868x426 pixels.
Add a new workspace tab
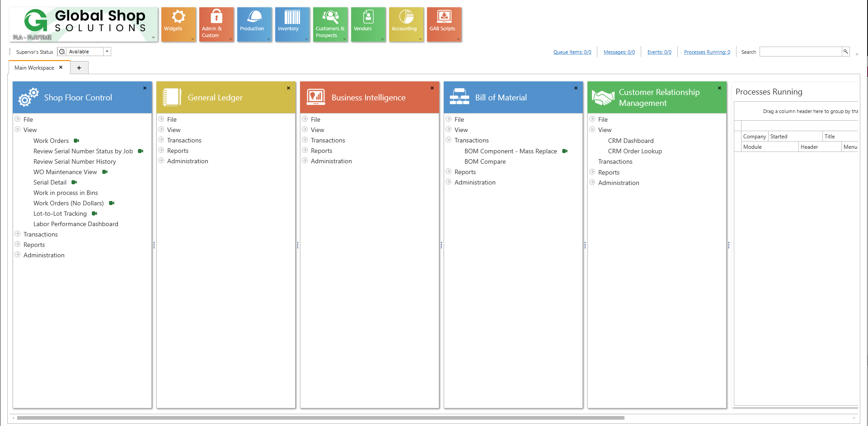tap(79, 68)
